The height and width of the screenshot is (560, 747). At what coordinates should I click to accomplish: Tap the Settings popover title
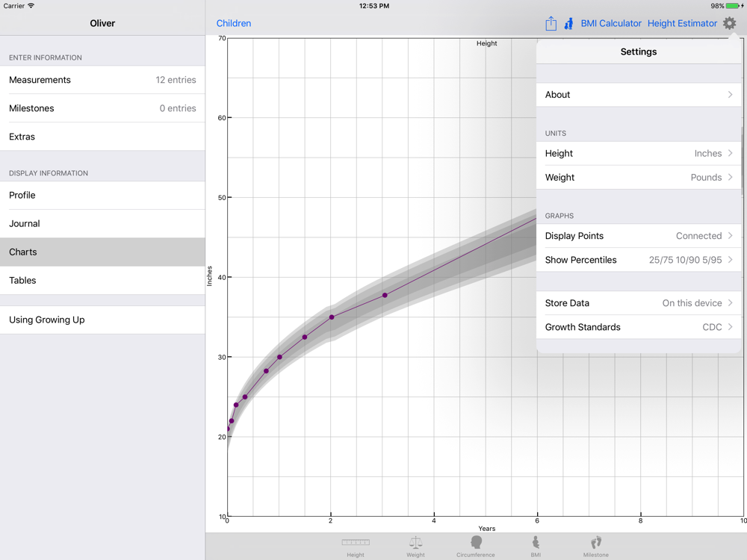pos(639,52)
